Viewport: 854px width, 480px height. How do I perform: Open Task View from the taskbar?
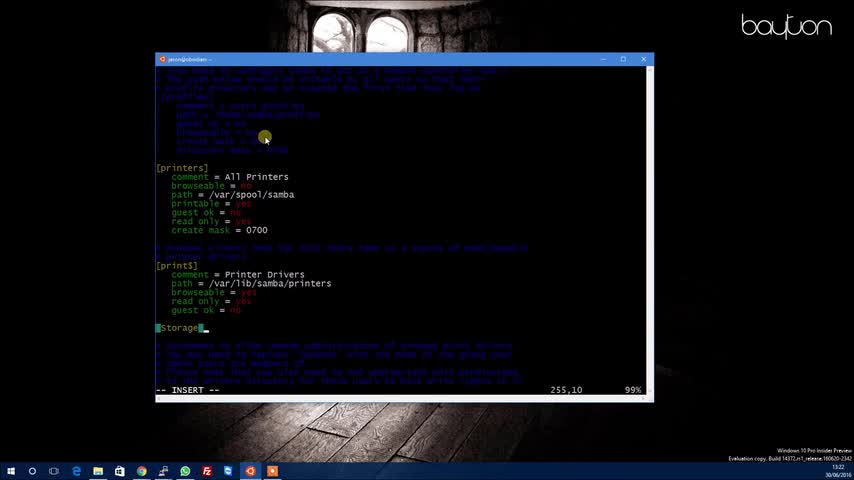pyautogui.click(x=54, y=471)
